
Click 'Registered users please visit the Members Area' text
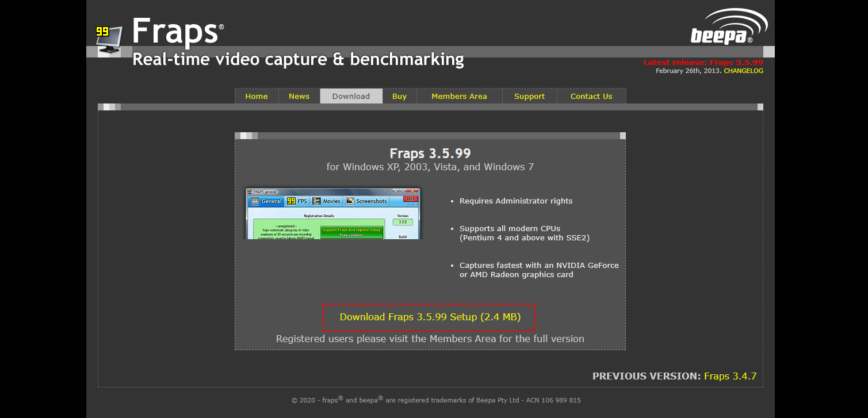pos(430,339)
